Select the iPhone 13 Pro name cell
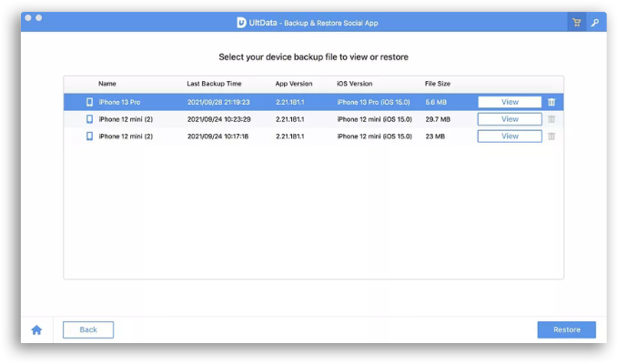Viewport: 637px width, 364px height. [119, 102]
